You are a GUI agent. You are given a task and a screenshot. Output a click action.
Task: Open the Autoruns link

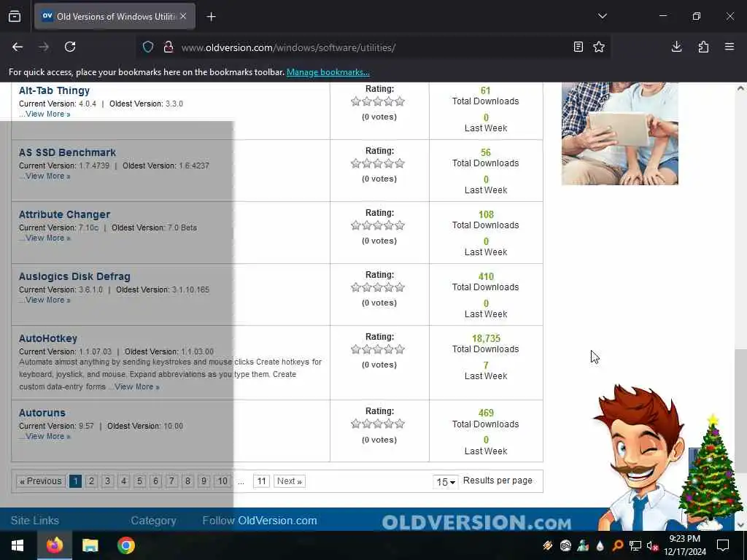pos(42,413)
